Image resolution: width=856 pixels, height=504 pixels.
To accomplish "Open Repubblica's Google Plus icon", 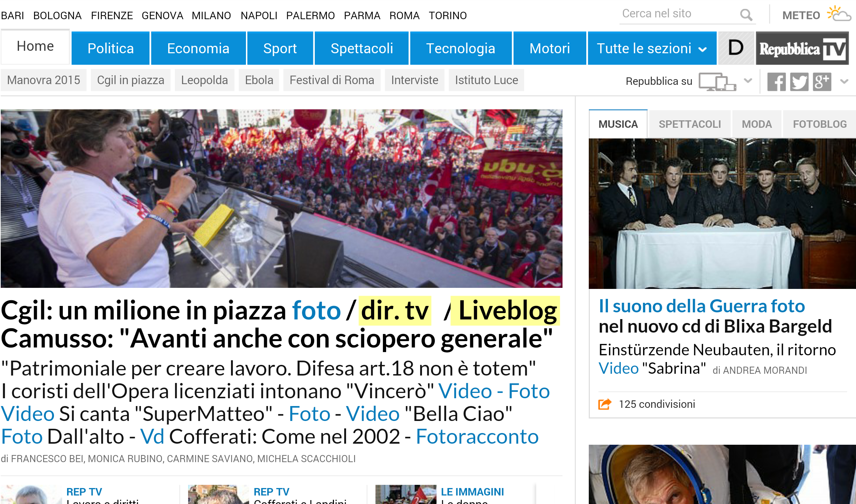I will coord(822,82).
